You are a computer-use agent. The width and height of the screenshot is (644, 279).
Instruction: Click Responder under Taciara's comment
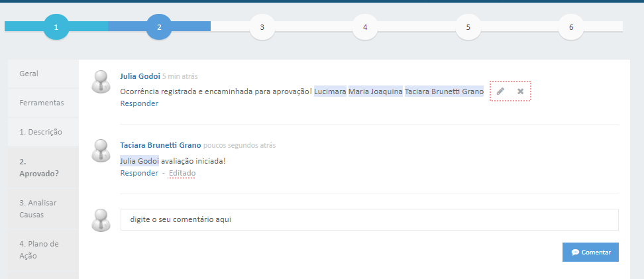(139, 173)
